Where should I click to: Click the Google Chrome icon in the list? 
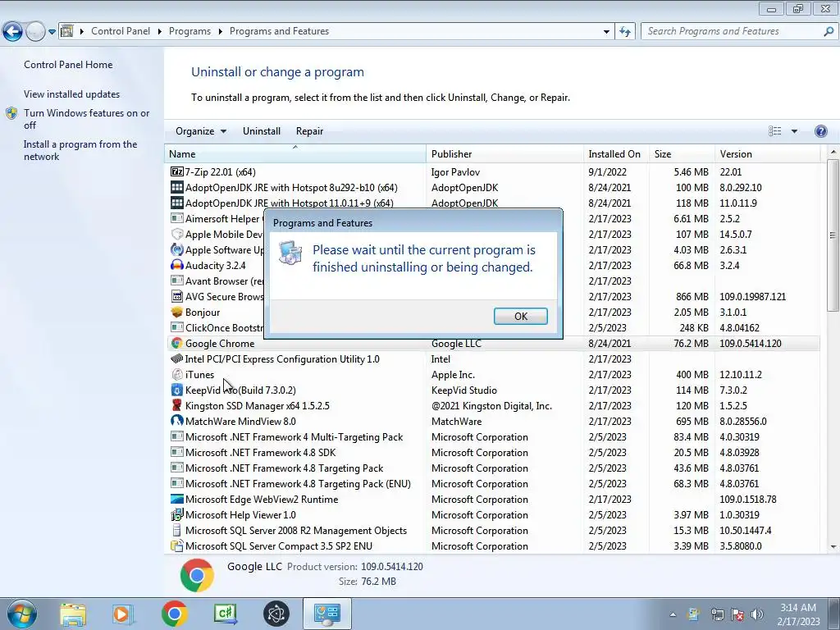tap(177, 343)
